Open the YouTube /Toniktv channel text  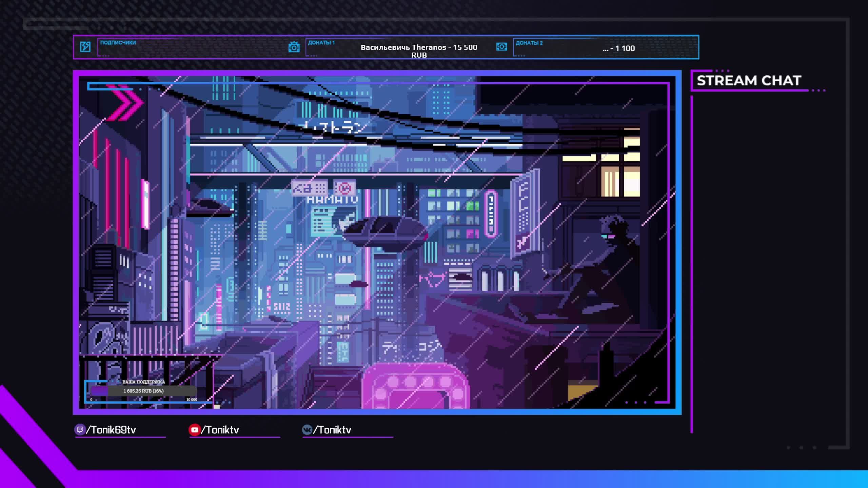(x=220, y=430)
